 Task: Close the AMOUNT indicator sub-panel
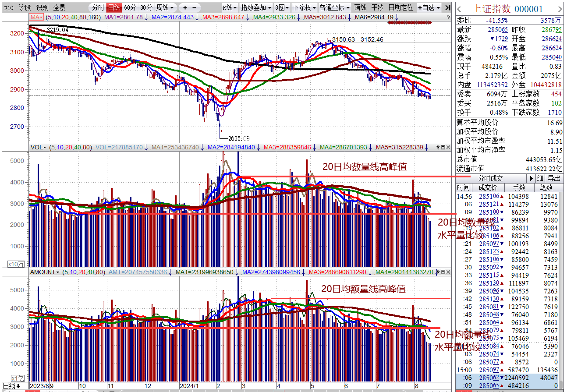click(448, 272)
